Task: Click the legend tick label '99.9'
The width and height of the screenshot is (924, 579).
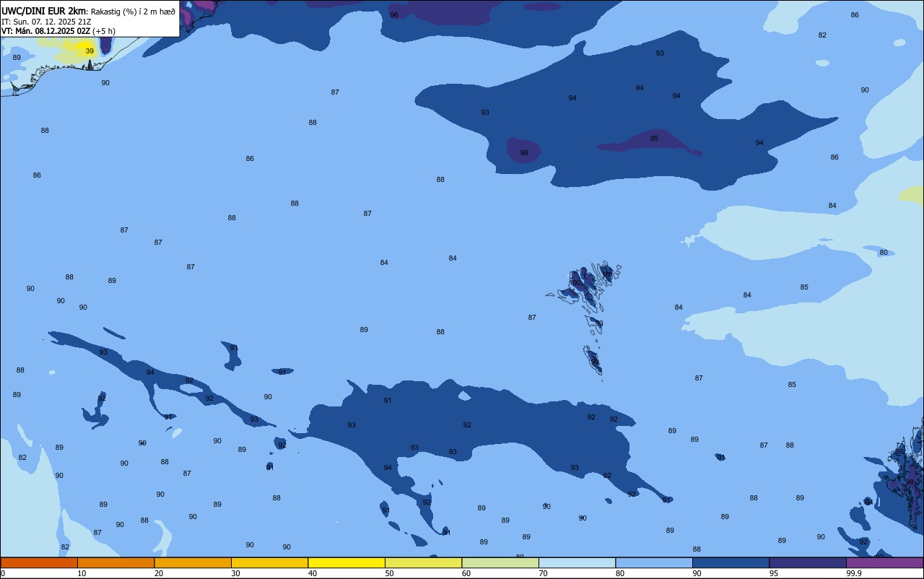Action: click(855, 573)
